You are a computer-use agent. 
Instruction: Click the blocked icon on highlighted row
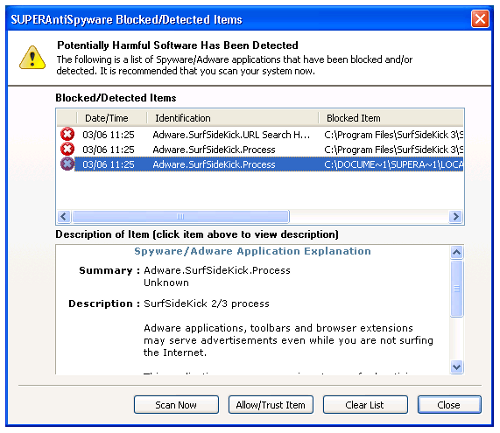point(67,164)
